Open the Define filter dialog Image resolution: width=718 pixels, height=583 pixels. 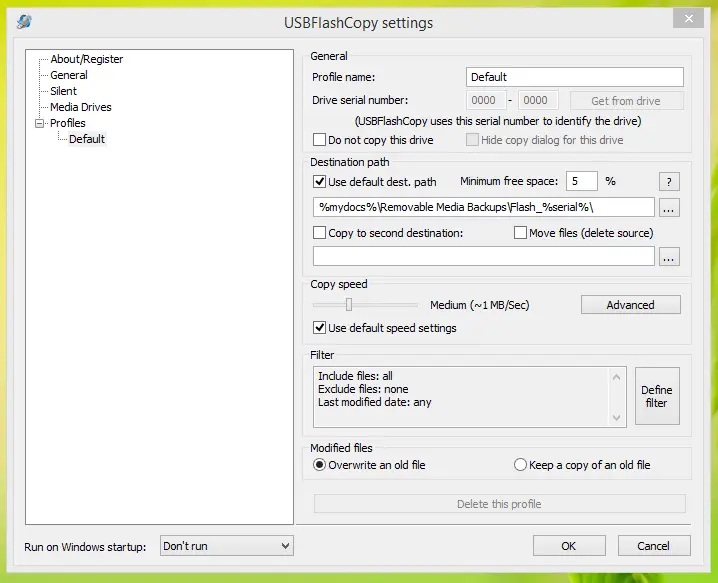click(657, 396)
